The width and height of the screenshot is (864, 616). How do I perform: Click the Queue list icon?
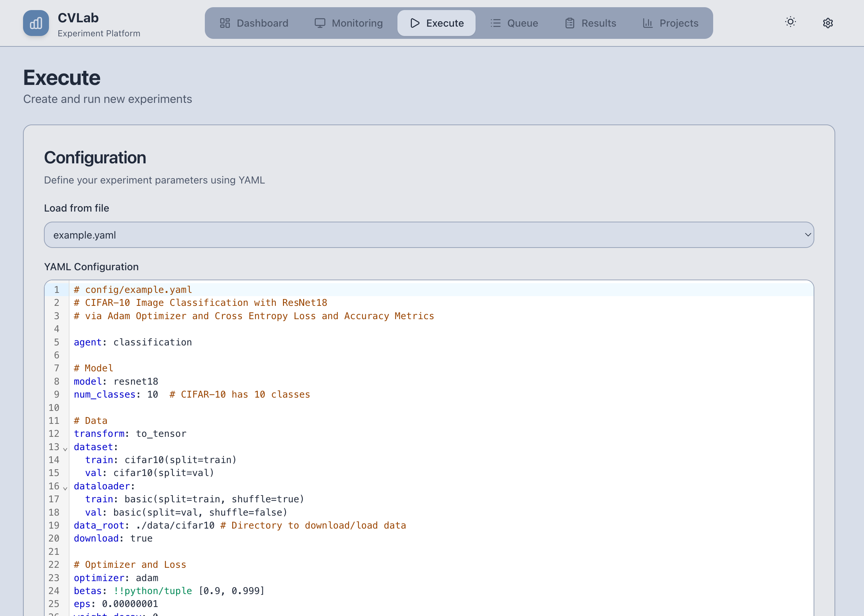pyautogui.click(x=495, y=23)
